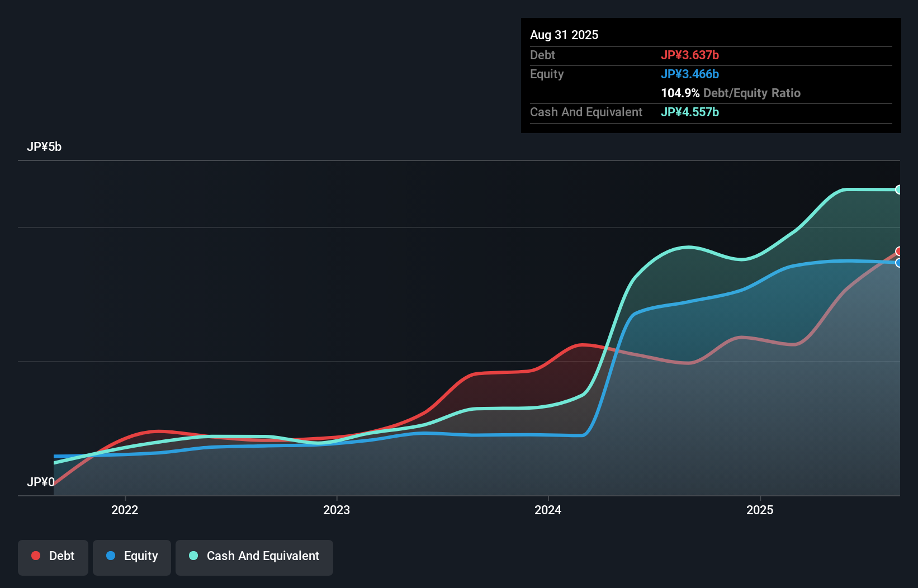Click the teal Cash And Equivalent legend dot

tap(193, 556)
